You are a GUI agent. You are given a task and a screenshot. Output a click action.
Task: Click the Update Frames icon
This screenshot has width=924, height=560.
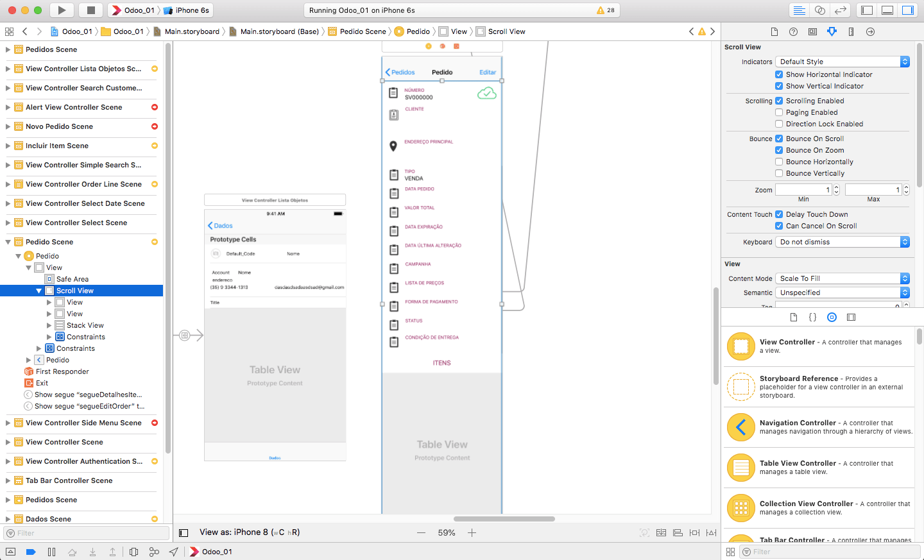tap(644, 532)
